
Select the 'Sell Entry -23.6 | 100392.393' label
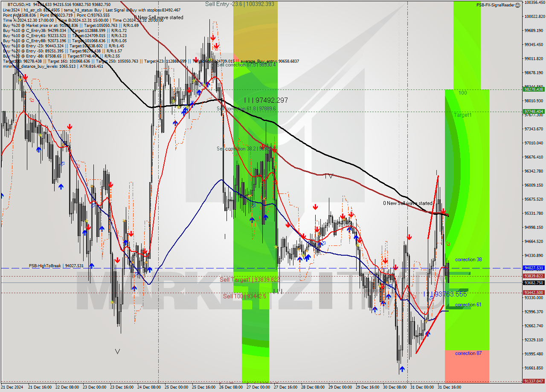pyautogui.click(x=240, y=4)
